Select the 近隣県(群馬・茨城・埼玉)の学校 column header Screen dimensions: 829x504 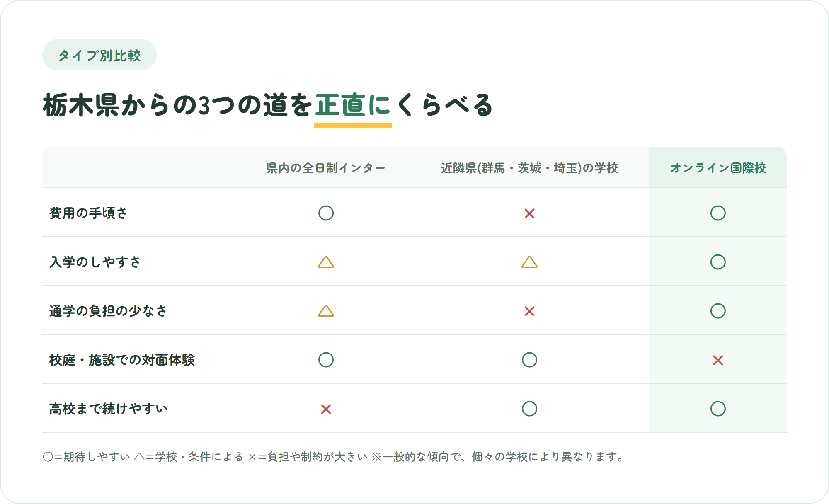click(x=529, y=168)
